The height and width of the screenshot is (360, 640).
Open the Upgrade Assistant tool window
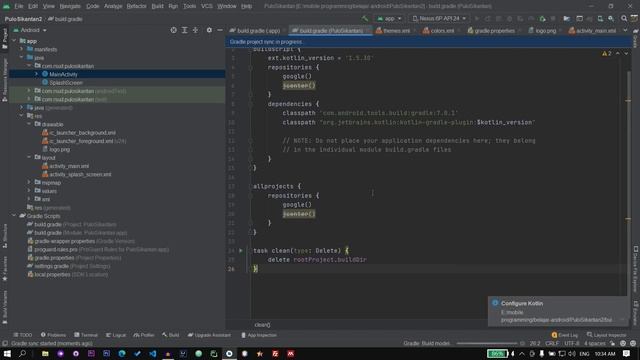[x=209, y=335]
